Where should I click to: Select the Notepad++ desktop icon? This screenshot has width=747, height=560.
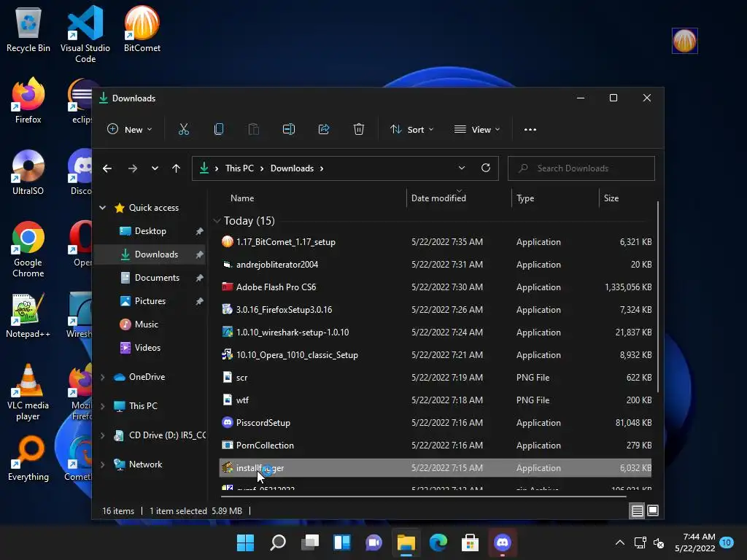pos(28,315)
